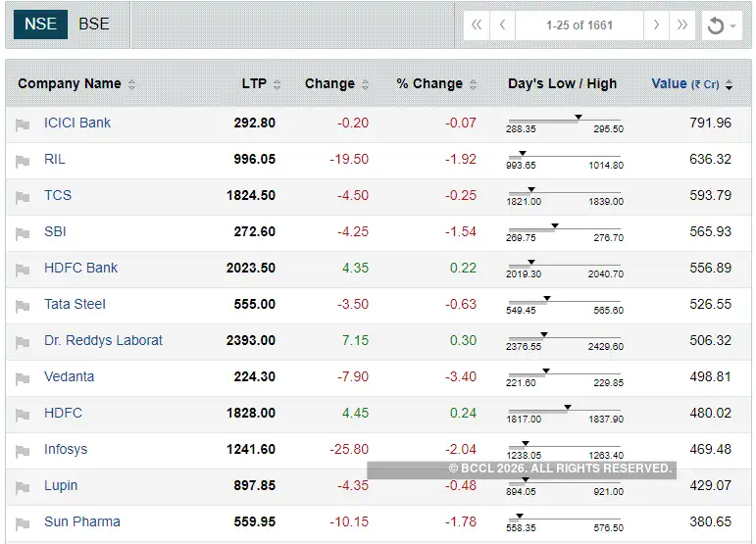Go to the previous page of results
This screenshot has width=756, height=544.
(x=502, y=25)
